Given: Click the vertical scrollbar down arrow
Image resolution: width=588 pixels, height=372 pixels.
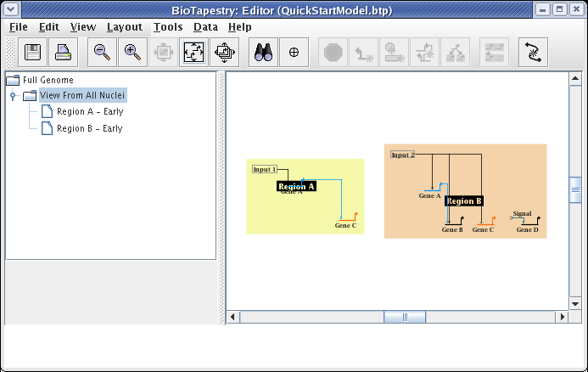Looking at the screenshot, I should pyautogui.click(x=575, y=303).
